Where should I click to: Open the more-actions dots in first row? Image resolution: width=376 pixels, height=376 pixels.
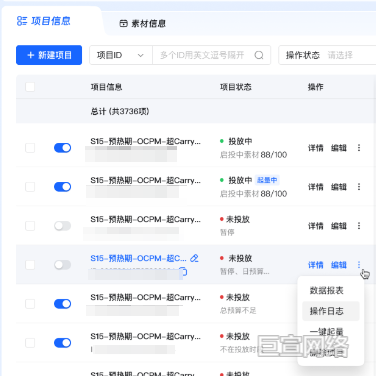click(359, 148)
